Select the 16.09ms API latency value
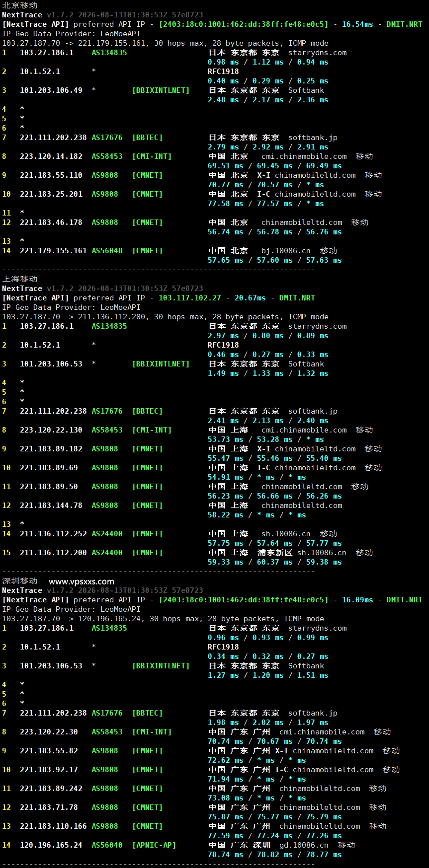Image resolution: width=429 pixels, height=868 pixels. (357, 600)
